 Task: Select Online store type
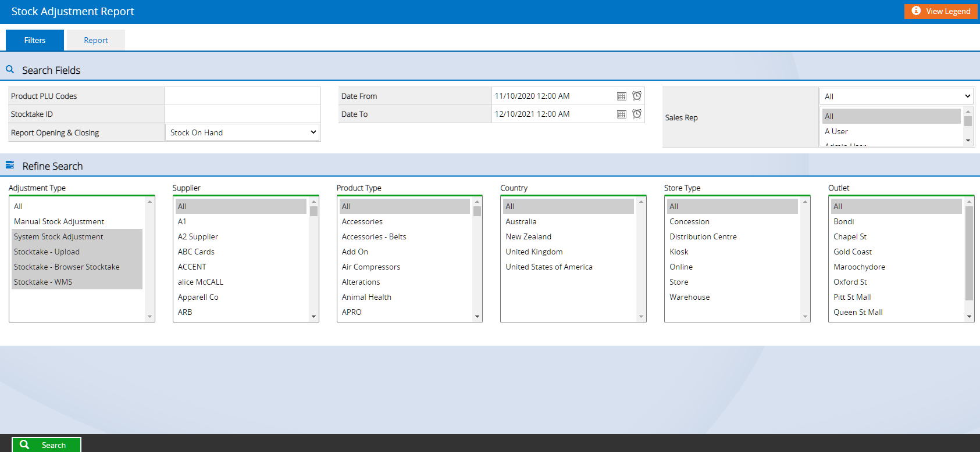[x=733, y=267]
